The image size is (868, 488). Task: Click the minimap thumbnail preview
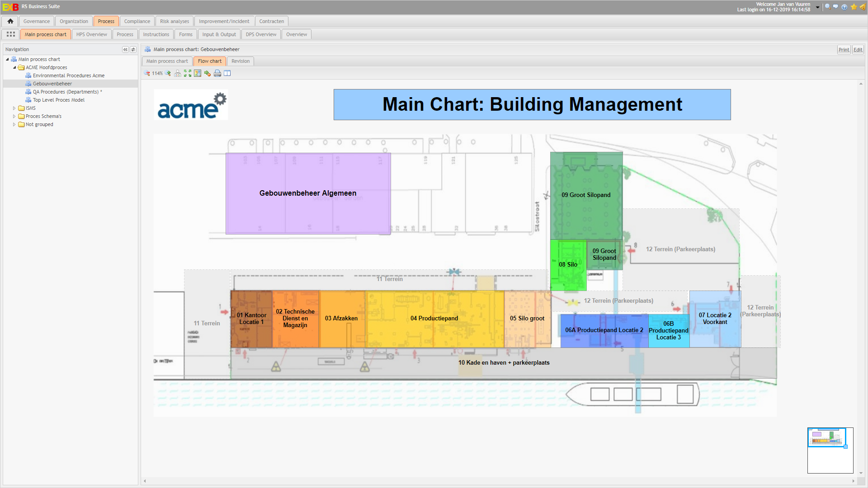[826, 437]
